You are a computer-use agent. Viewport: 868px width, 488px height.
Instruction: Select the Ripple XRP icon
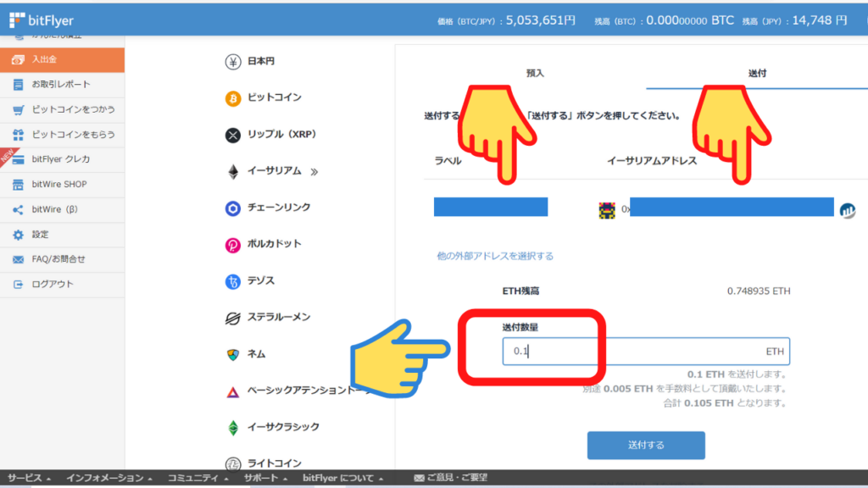pos(233,135)
